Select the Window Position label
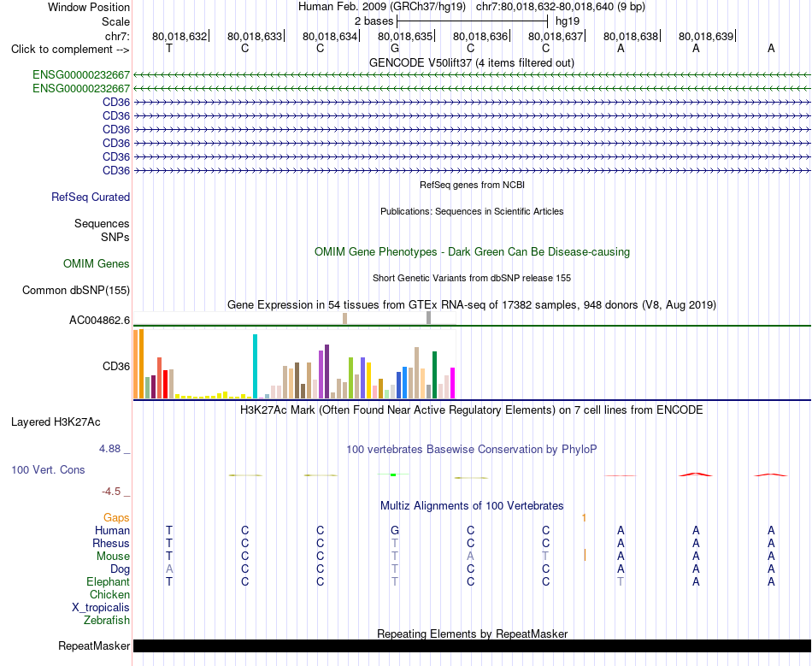This screenshot has width=812, height=666. (x=89, y=7)
